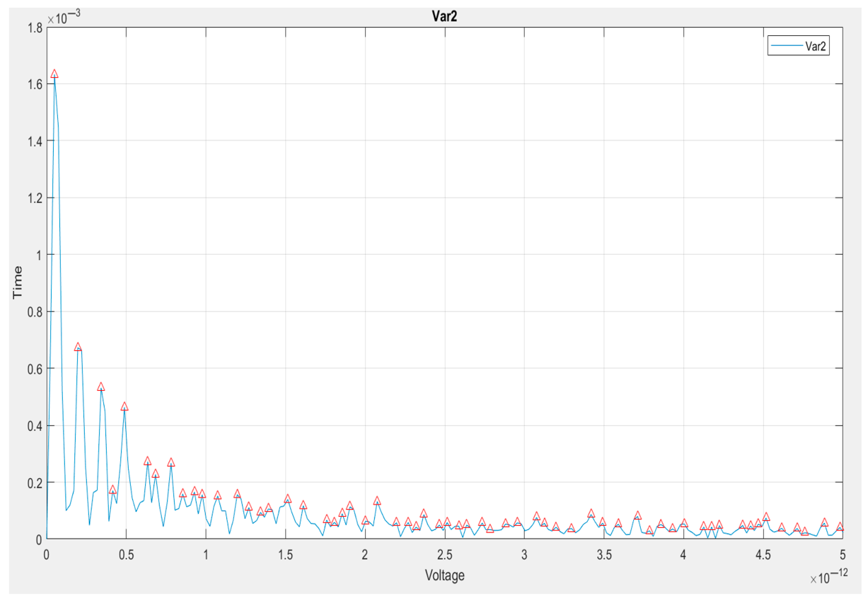Click the tallest red triangle peak marker
This screenshot has width=868, height=599.
[x=54, y=74]
